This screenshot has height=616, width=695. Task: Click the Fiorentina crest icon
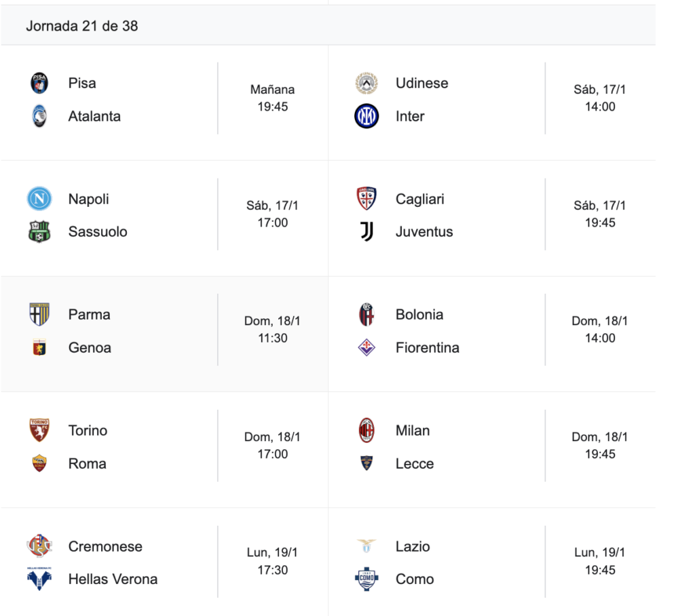[367, 348]
